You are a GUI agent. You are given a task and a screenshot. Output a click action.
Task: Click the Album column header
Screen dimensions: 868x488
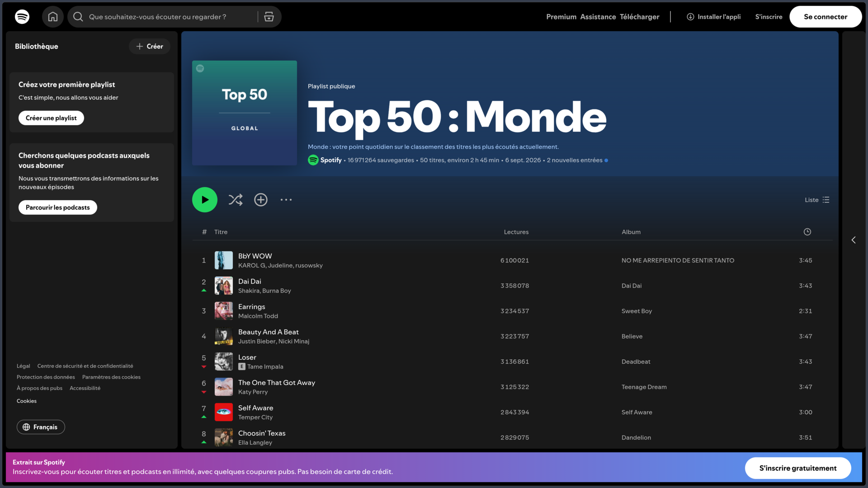coord(631,232)
